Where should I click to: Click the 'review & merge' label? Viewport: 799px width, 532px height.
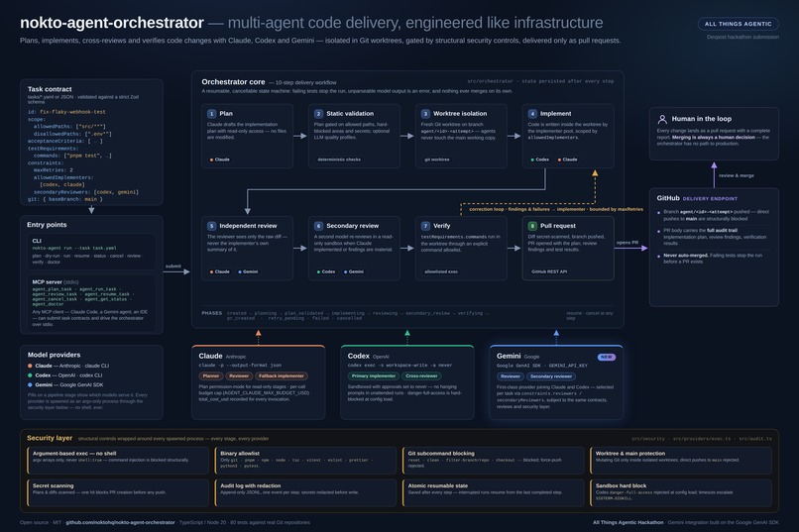pyautogui.click(x=737, y=175)
